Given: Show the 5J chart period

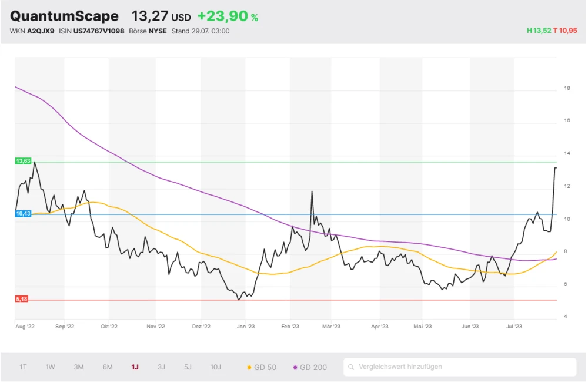Looking at the screenshot, I should point(188,367).
